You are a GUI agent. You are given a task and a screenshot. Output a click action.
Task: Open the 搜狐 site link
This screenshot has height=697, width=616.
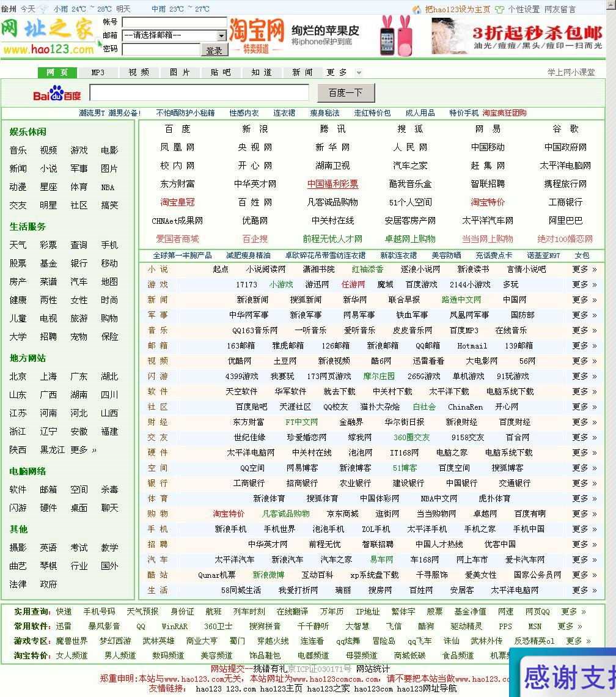click(410, 129)
